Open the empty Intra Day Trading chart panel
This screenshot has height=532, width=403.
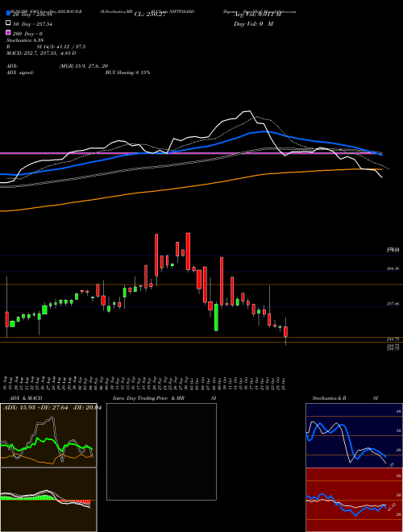click(161, 451)
